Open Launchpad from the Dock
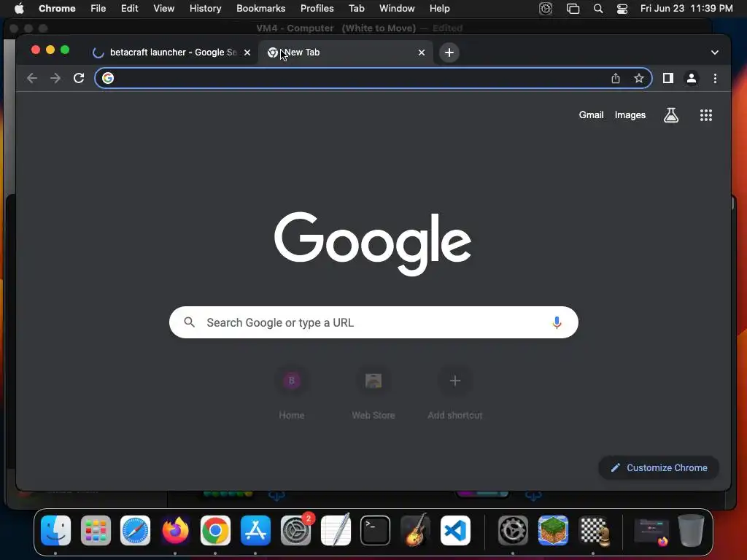Screen dimensions: 747x560 pos(96,531)
